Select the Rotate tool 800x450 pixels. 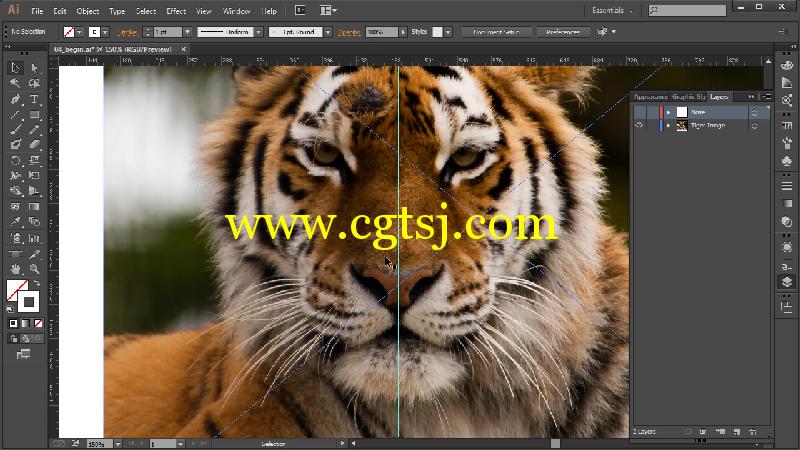click(x=15, y=161)
